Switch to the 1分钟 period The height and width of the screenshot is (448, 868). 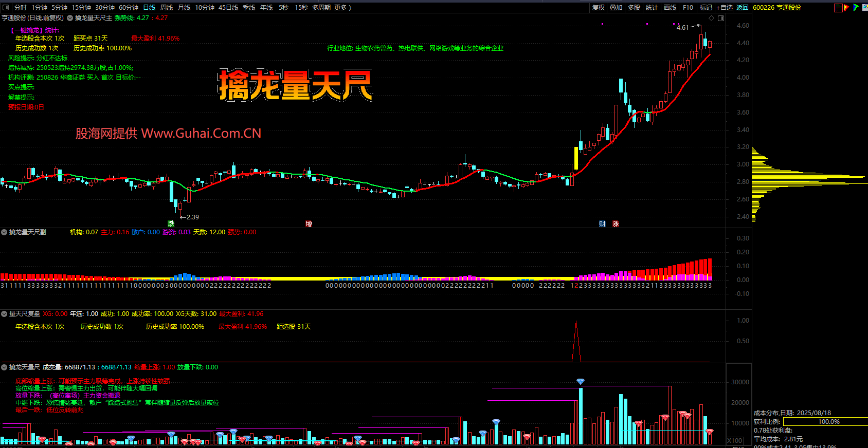(40, 8)
